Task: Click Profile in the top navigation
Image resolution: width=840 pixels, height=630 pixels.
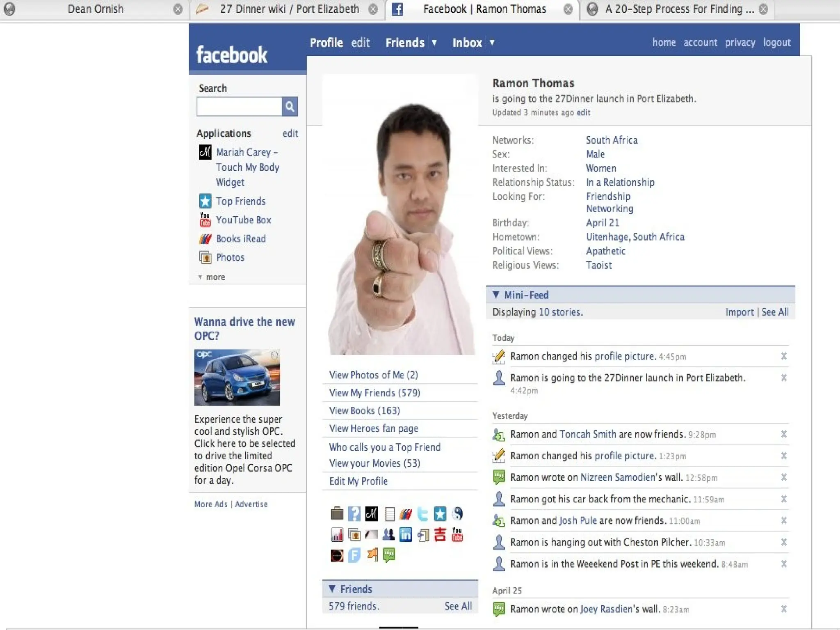Action: [x=326, y=43]
